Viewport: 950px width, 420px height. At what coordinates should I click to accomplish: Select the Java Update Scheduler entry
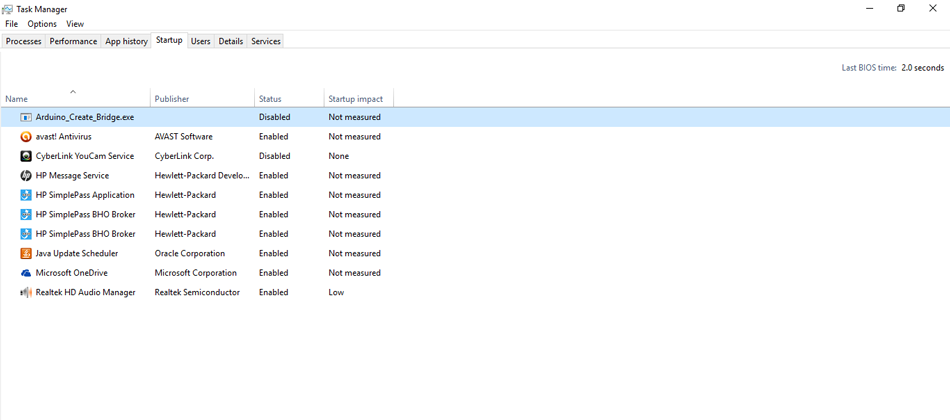pos(77,253)
